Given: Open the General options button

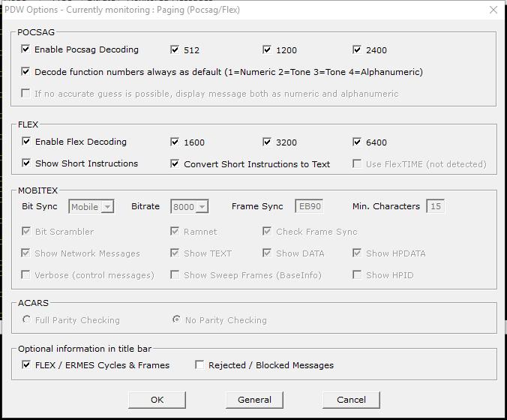Looking at the screenshot, I should [x=254, y=400].
